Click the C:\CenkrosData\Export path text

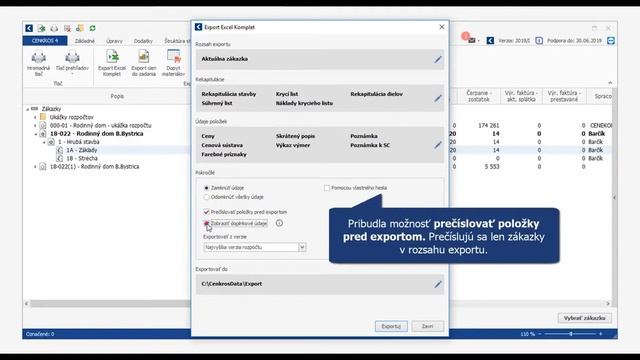231,284
